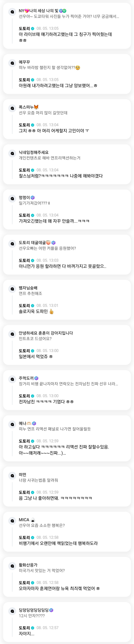
Task: Click 도토리's verified checkmark in 솔로지옥 reply
Action: tap(32, 305)
